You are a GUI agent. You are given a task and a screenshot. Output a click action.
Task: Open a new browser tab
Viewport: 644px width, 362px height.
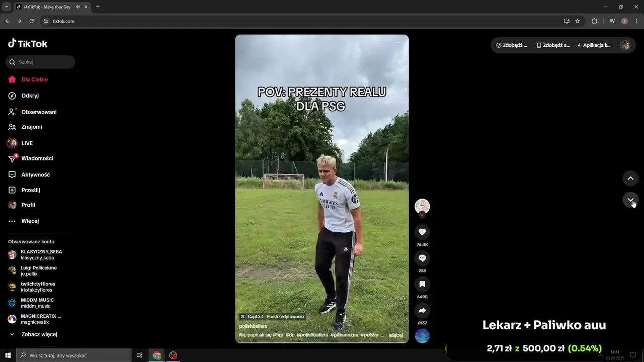point(98,7)
